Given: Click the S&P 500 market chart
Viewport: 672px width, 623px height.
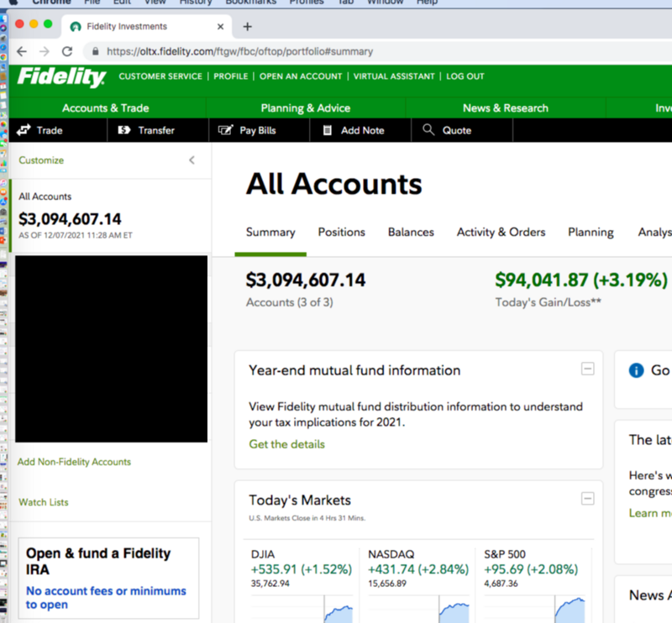Looking at the screenshot, I should (534, 610).
